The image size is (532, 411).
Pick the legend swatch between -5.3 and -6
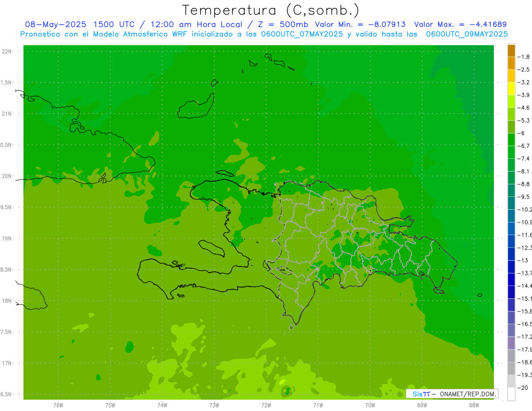[x=511, y=127]
